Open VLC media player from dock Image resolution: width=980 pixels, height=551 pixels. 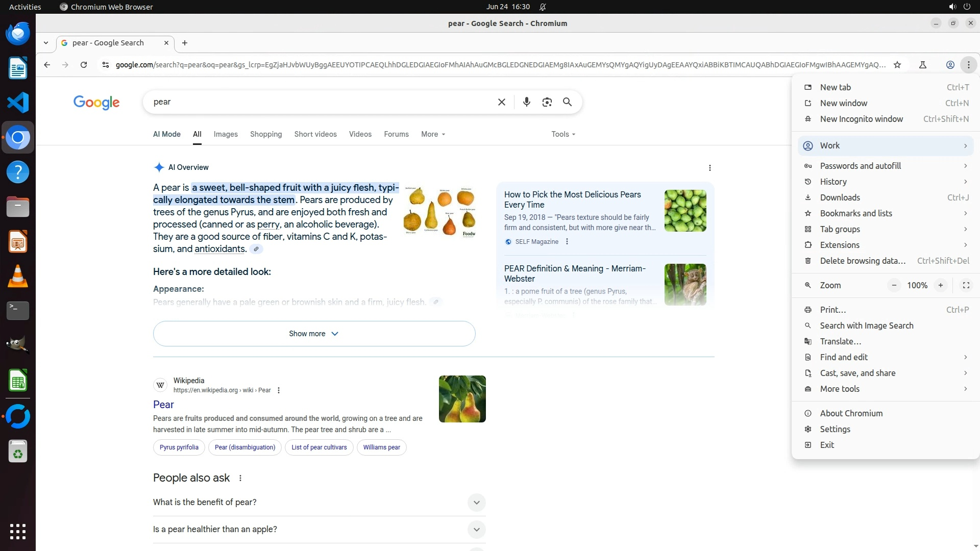(18, 277)
